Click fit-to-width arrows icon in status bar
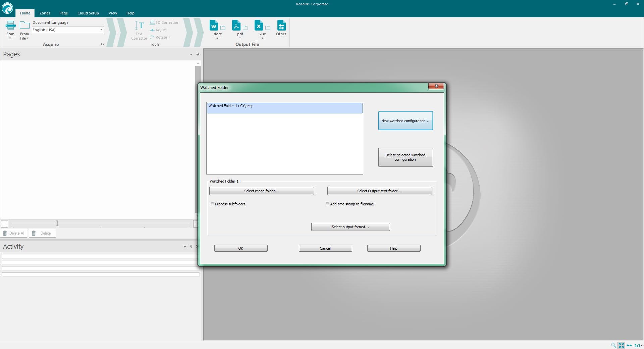Screen dimensions: 644x349 [x=629, y=345]
